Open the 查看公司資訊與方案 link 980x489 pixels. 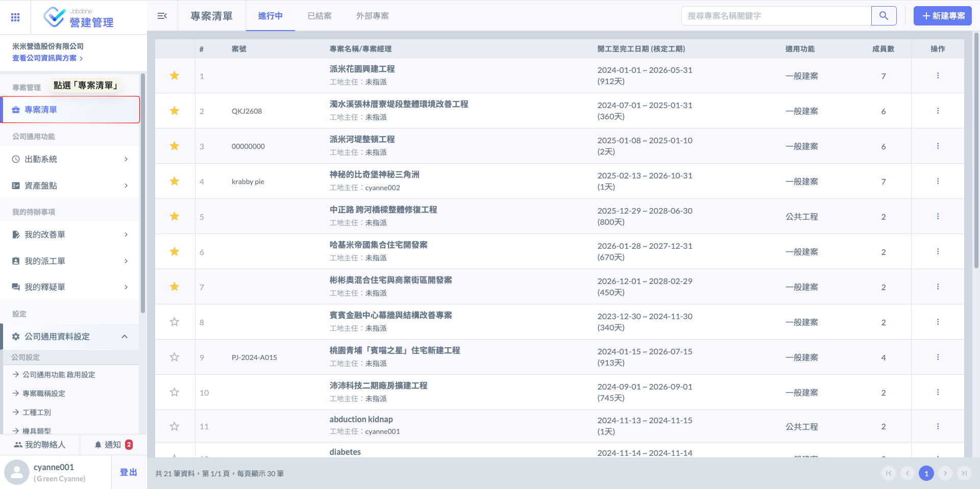coord(47,58)
